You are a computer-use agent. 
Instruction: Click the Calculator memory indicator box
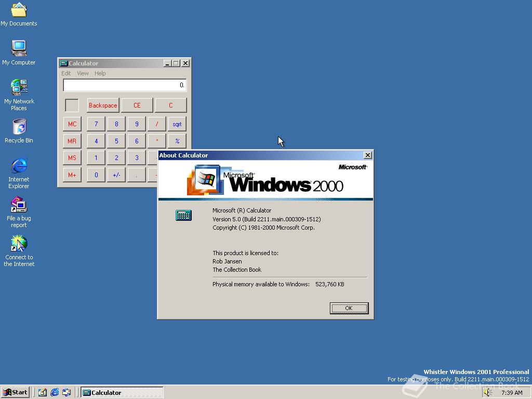[x=72, y=105]
